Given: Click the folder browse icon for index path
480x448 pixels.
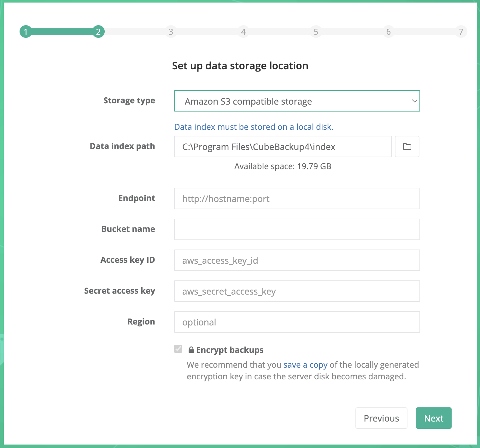Looking at the screenshot, I should [407, 146].
